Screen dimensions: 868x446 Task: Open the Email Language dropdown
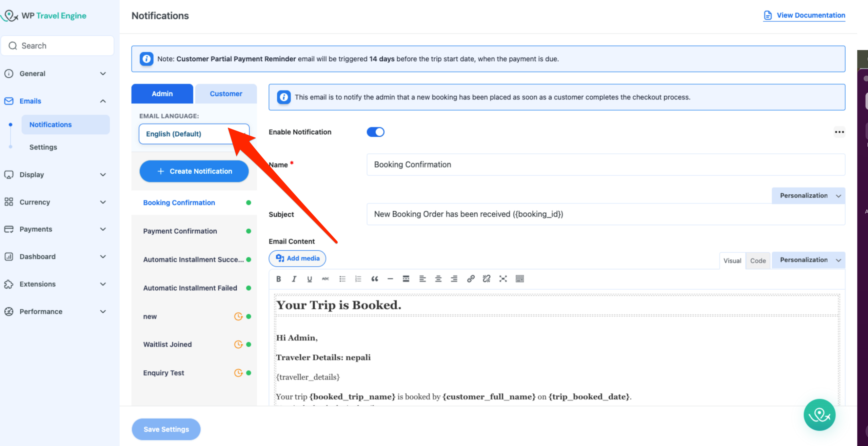tap(194, 134)
